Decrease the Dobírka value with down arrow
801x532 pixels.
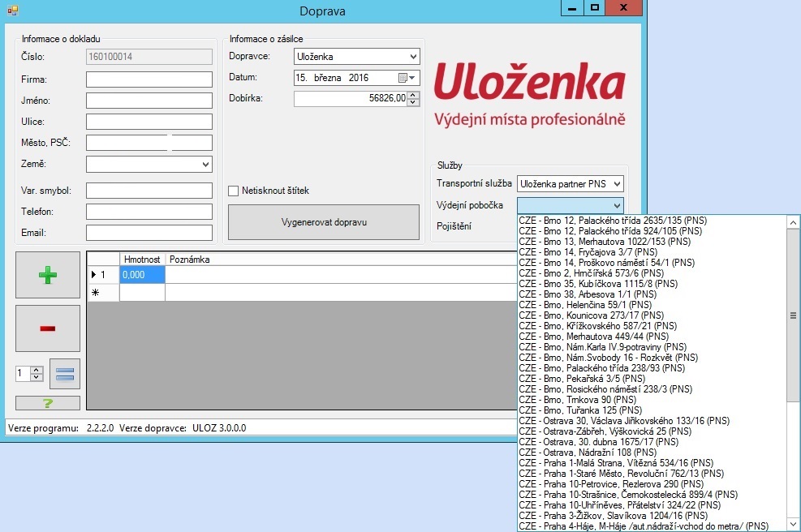413,101
